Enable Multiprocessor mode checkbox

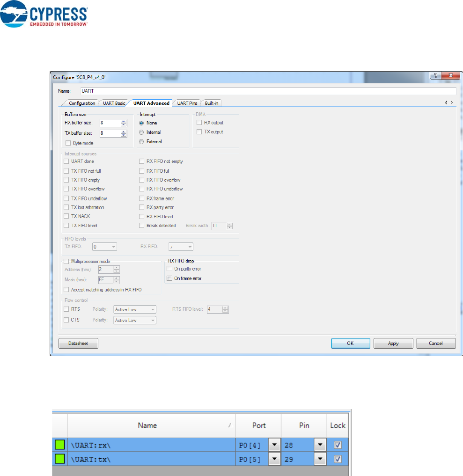point(66,261)
